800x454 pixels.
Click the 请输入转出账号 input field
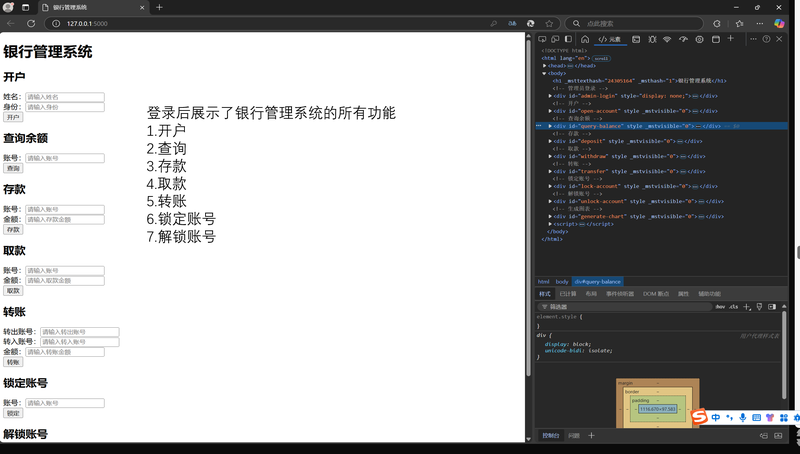click(80, 332)
